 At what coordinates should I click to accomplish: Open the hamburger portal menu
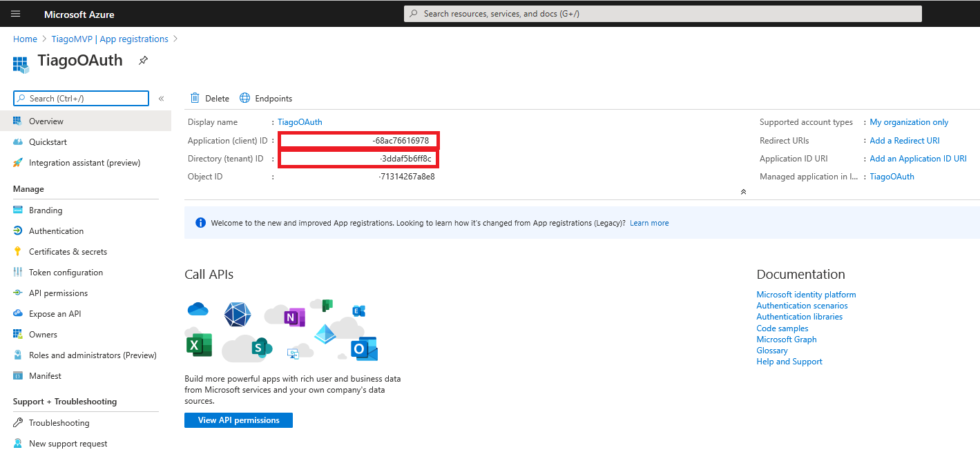16,14
